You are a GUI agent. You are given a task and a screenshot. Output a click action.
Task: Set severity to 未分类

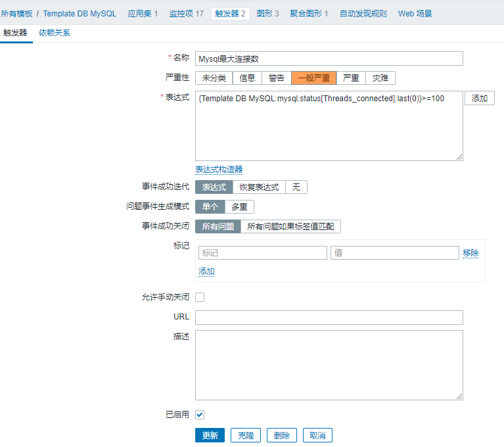point(214,78)
